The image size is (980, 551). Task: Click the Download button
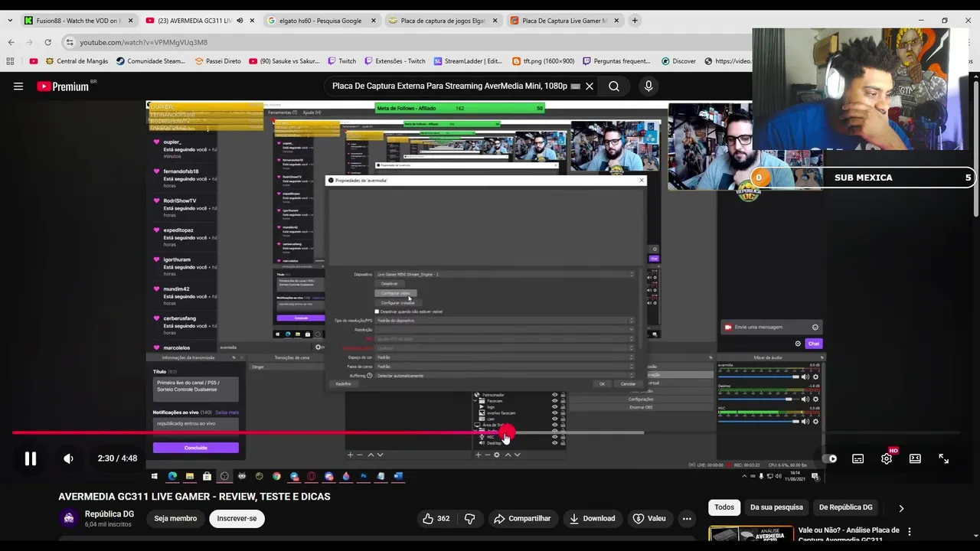click(x=591, y=519)
